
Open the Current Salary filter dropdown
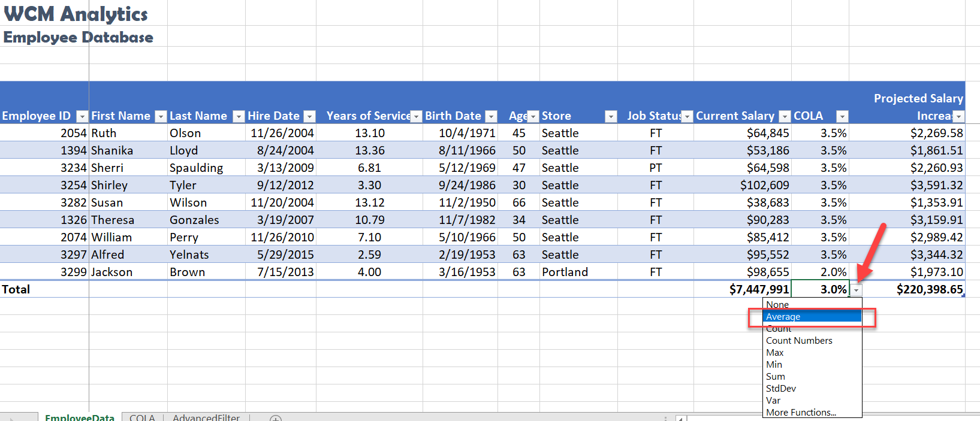tap(785, 116)
